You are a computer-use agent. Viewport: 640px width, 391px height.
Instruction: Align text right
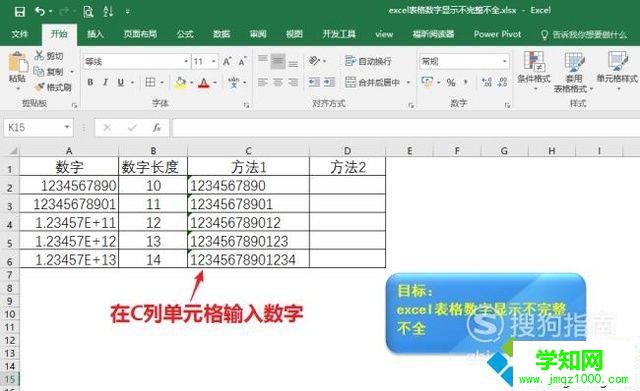tap(293, 82)
